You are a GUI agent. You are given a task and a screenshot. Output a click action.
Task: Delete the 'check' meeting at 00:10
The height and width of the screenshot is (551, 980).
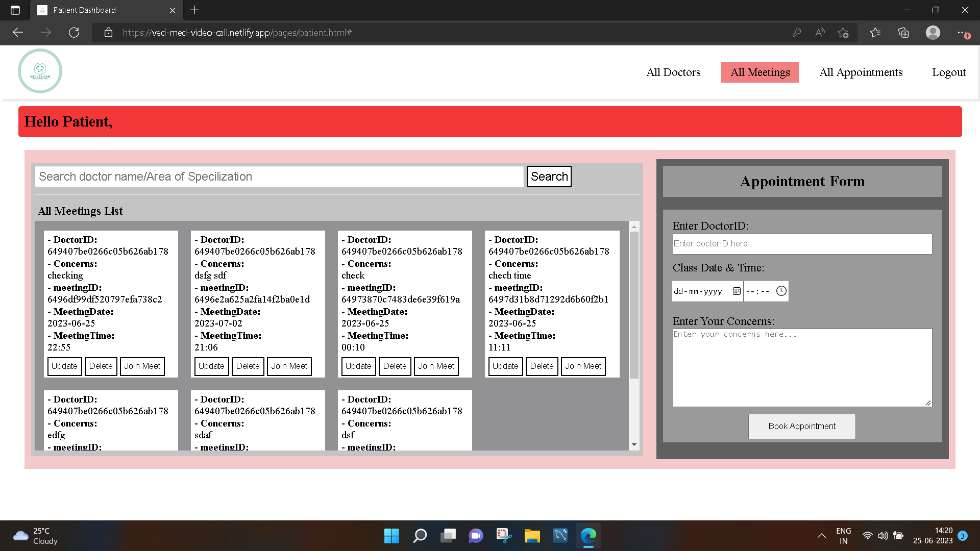(395, 366)
